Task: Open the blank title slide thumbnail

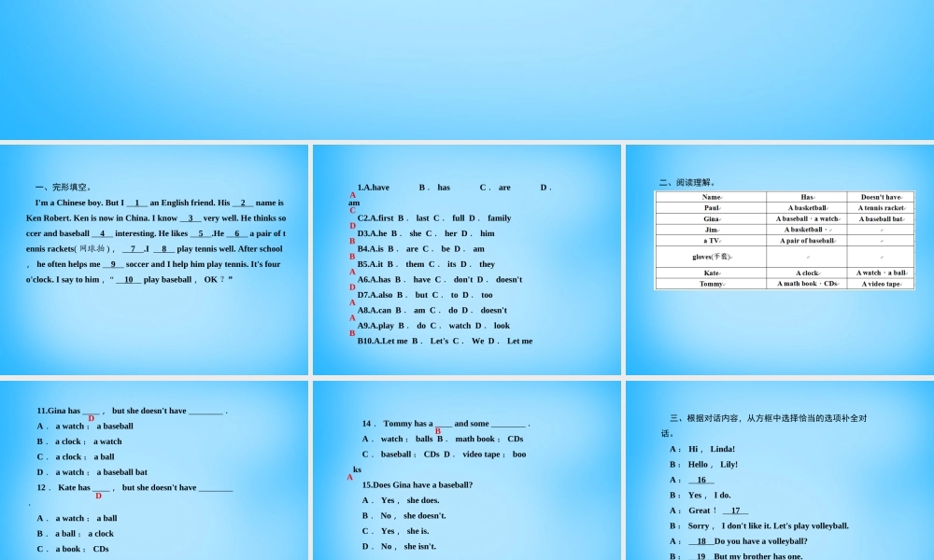Action: click(467, 70)
